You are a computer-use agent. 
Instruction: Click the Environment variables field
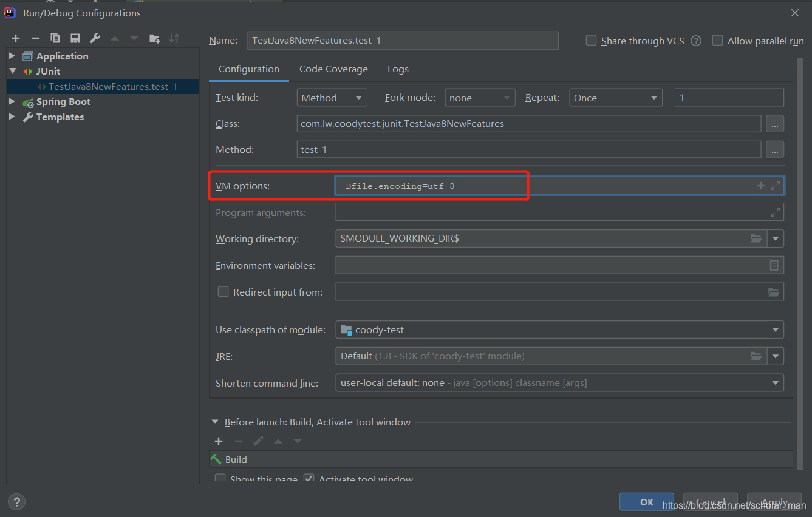point(559,265)
